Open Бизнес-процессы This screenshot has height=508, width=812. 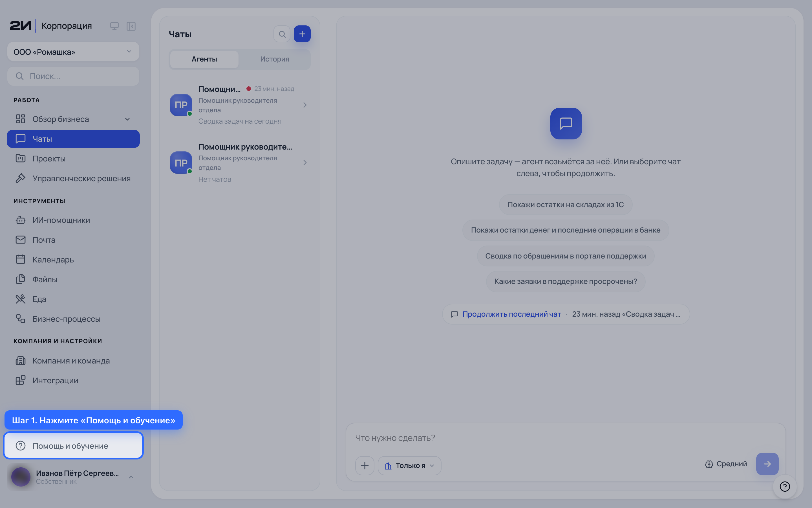point(73,319)
